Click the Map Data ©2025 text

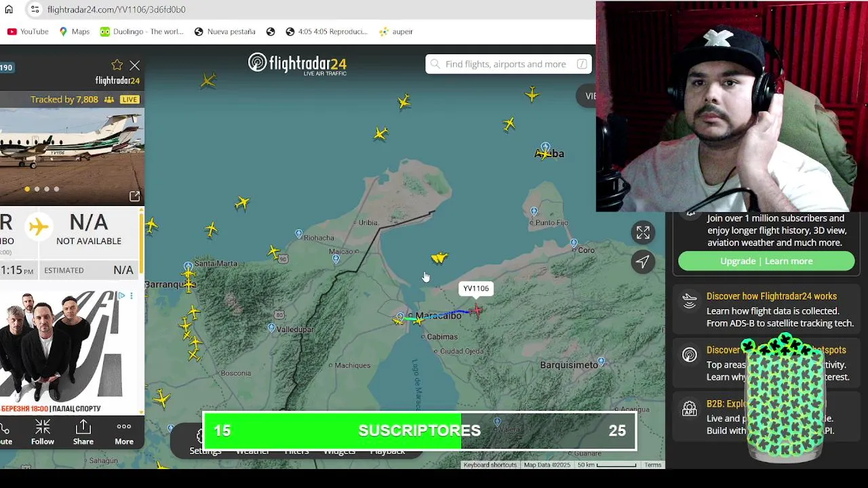pyautogui.click(x=547, y=465)
